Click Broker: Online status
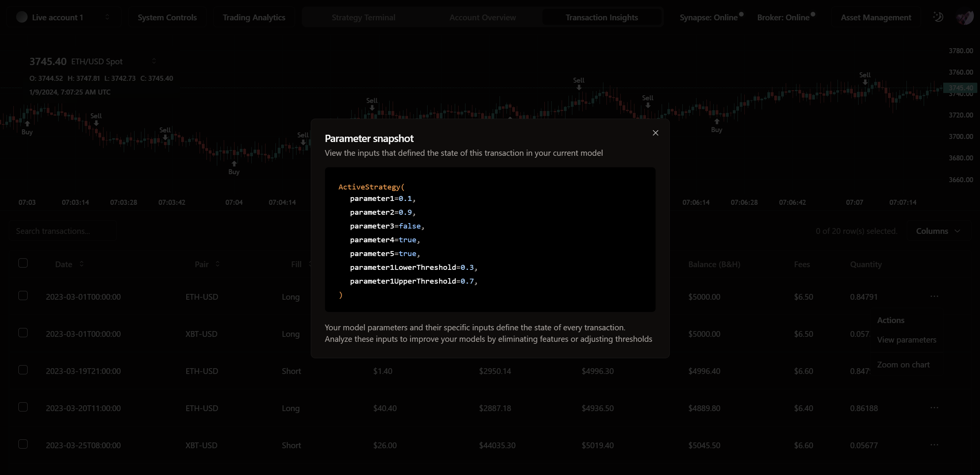 tap(786, 17)
